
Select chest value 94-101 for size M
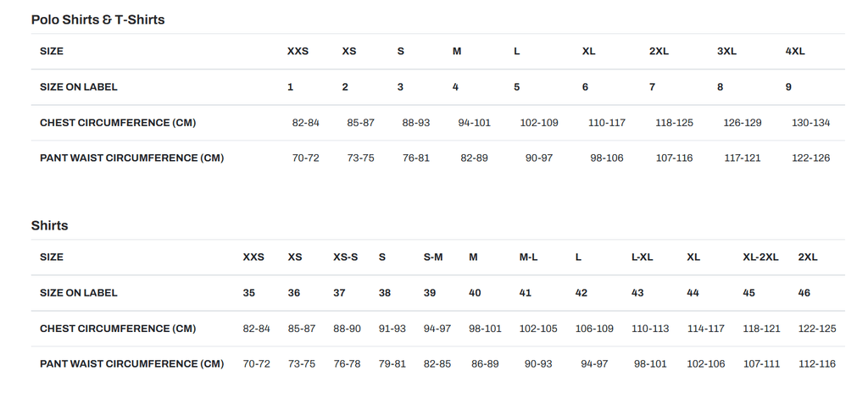(x=474, y=123)
